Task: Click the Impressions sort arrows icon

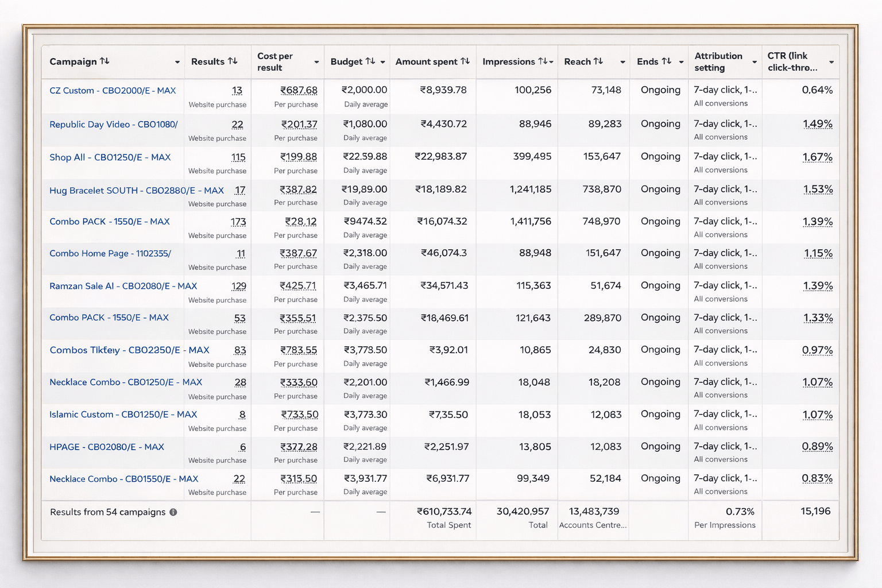Action: [542, 61]
